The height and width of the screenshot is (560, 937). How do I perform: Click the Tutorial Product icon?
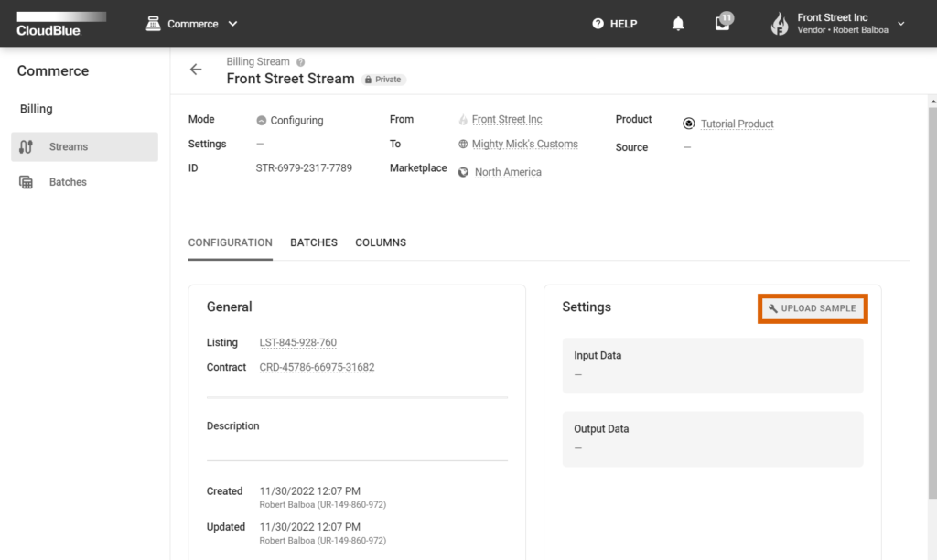tap(688, 124)
